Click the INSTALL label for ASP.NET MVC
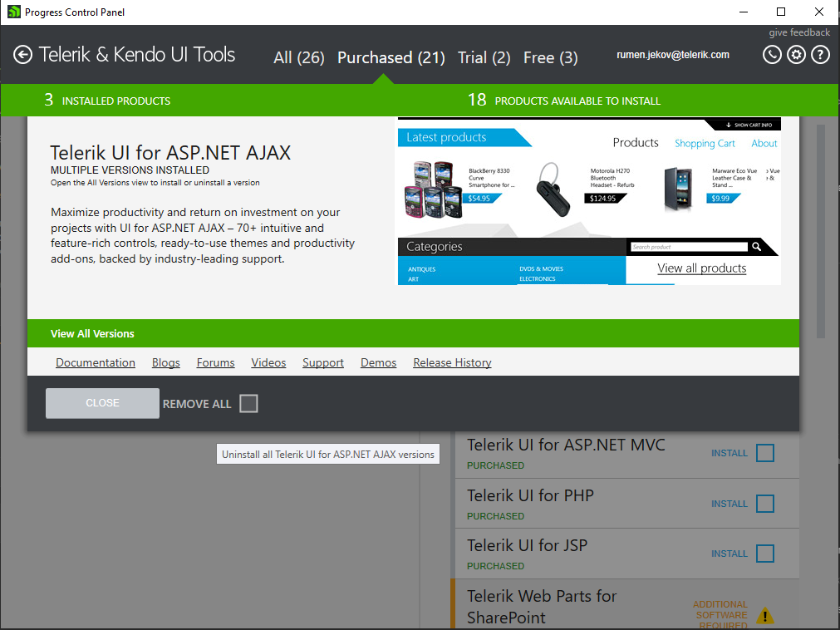The height and width of the screenshot is (630, 840). 729,453
